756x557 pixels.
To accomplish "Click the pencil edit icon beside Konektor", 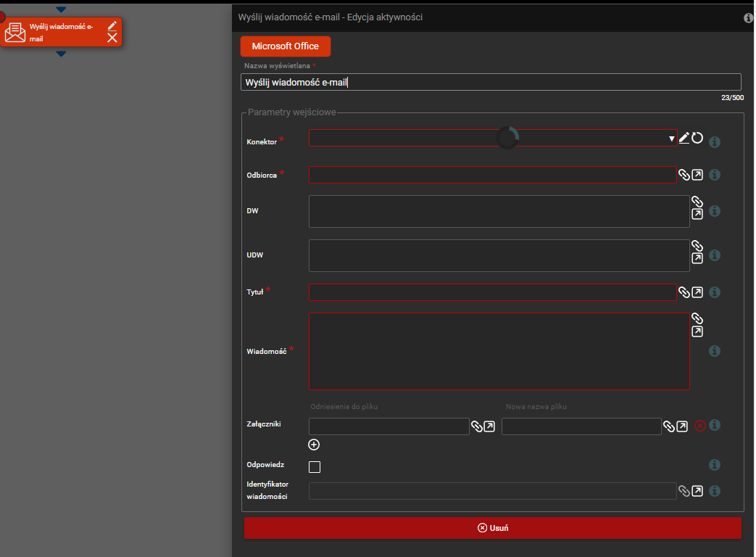I will (684, 138).
